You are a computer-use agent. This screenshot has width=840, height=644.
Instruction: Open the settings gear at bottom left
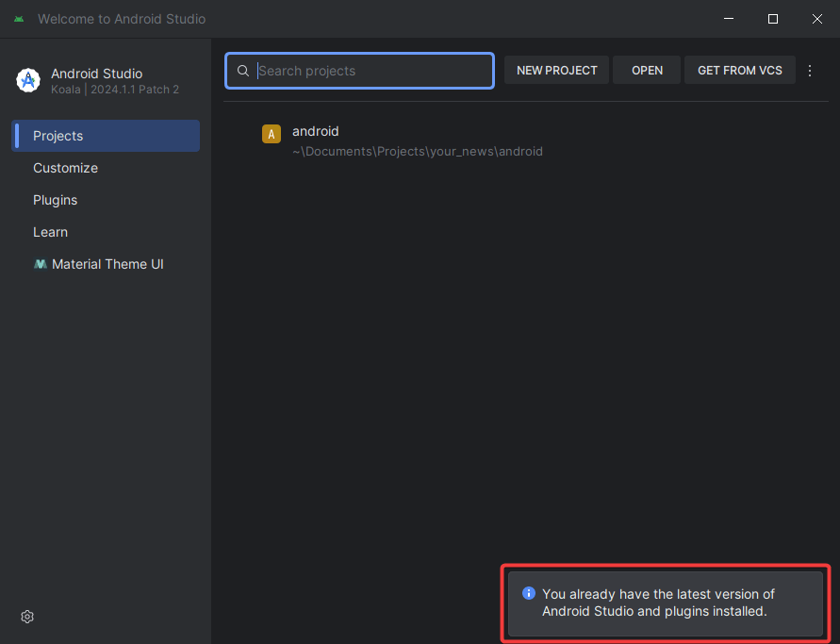26,616
